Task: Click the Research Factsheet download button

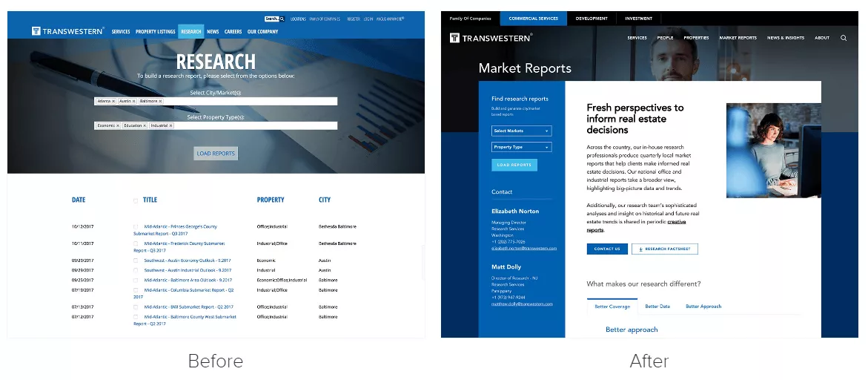Action: click(665, 249)
